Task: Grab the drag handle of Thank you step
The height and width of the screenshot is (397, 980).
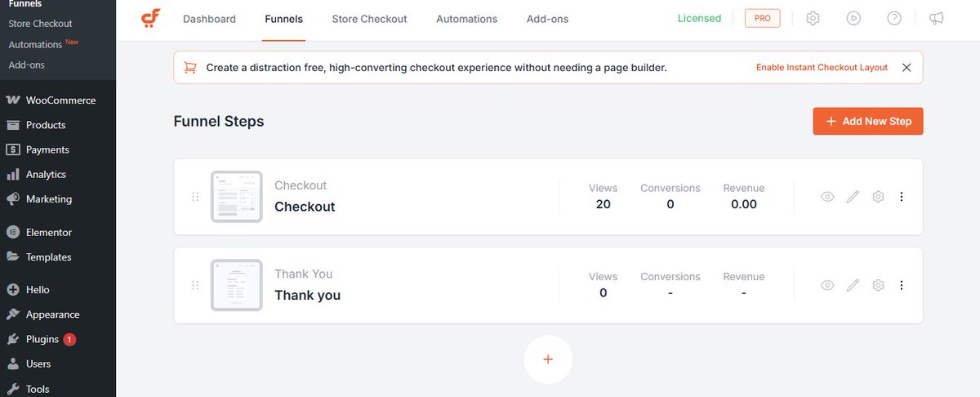Action: [x=195, y=285]
